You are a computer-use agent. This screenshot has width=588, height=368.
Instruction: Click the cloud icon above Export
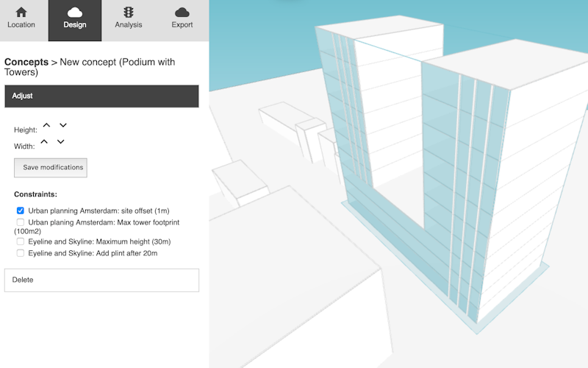click(182, 12)
